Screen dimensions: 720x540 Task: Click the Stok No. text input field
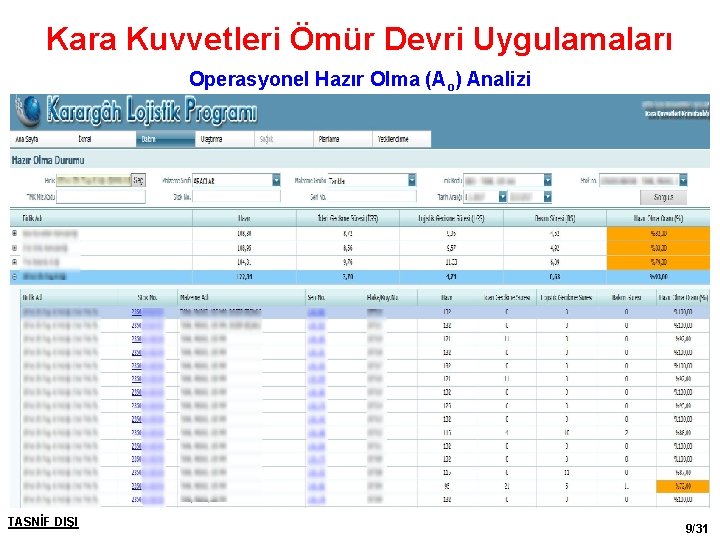click(236, 197)
